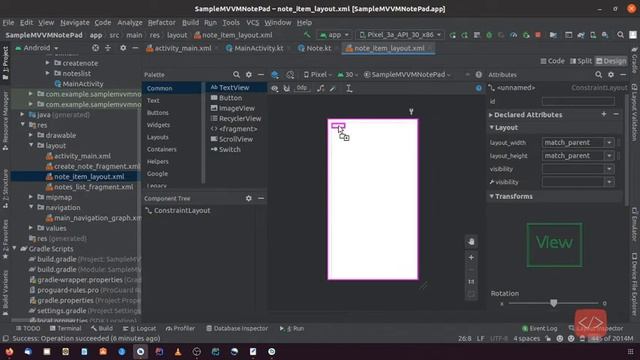640x360 pixels.
Task: Open the Navigate menu
Action: tap(75, 22)
